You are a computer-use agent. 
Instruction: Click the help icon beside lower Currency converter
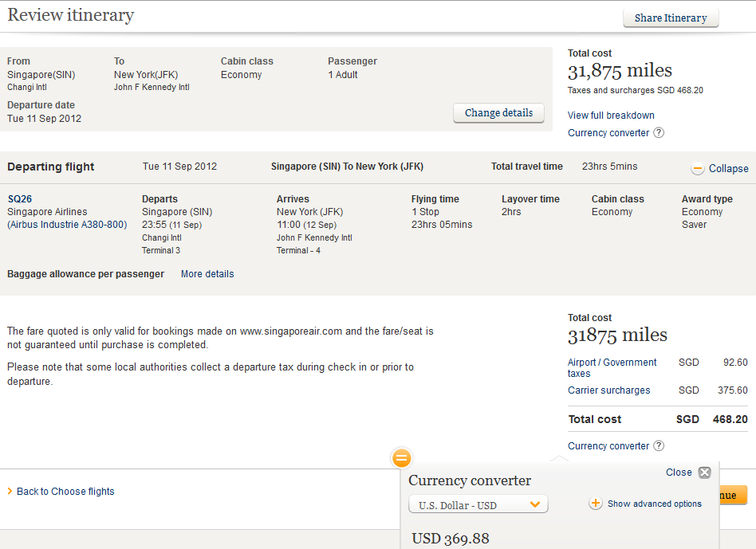pyautogui.click(x=659, y=446)
